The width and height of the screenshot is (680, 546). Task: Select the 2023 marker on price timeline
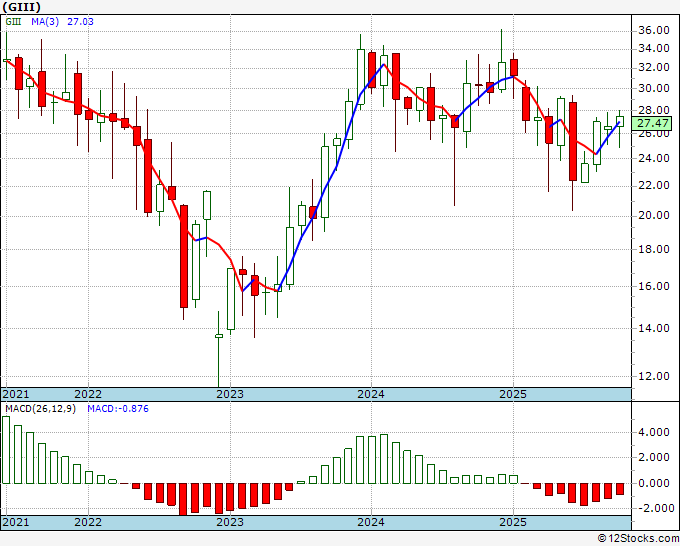[230, 394]
